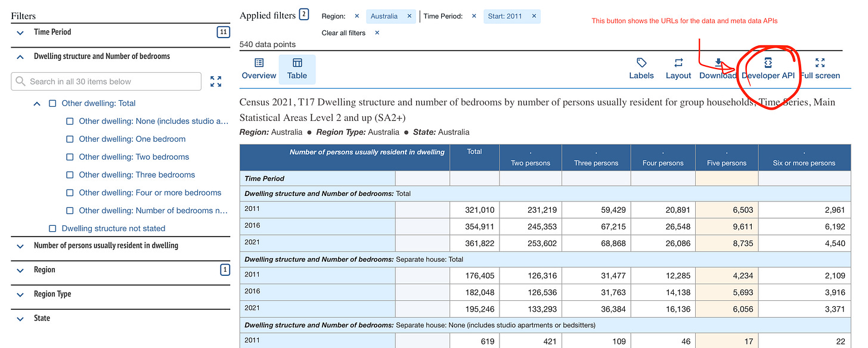Image resolution: width=868 pixels, height=348 pixels.
Task: Dismiss the 'Start: 2011' time period filter
Action: click(534, 16)
